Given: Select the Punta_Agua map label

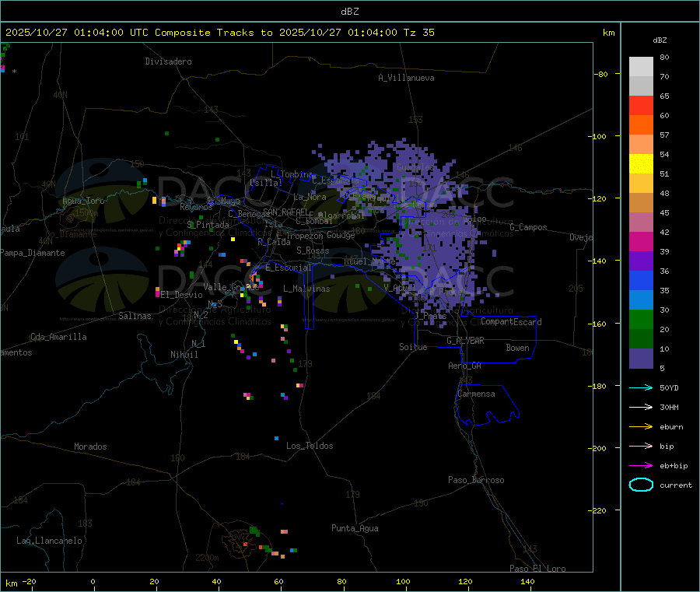Looking at the screenshot, I should tap(355, 528).
